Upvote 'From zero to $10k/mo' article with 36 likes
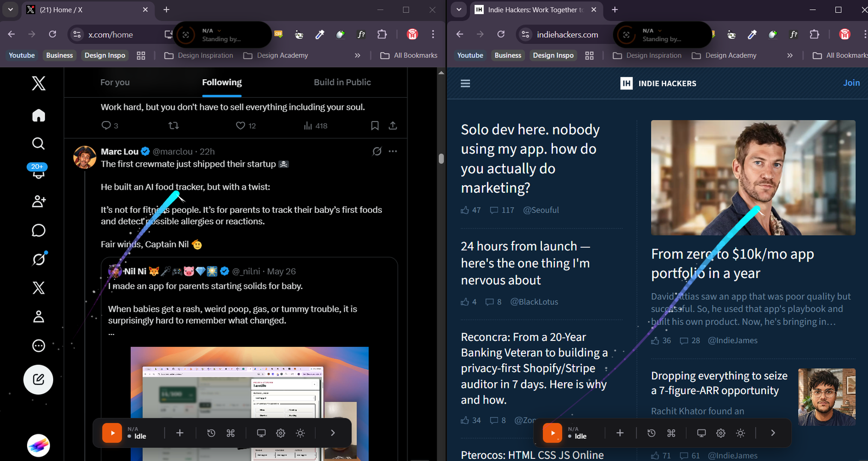The image size is (868, 461). [655, 340]
